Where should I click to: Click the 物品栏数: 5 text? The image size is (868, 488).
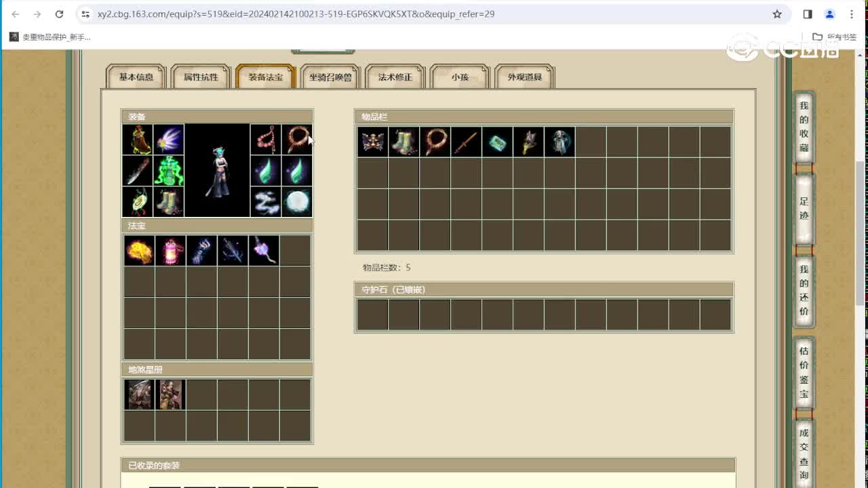[x=387, y=268]
